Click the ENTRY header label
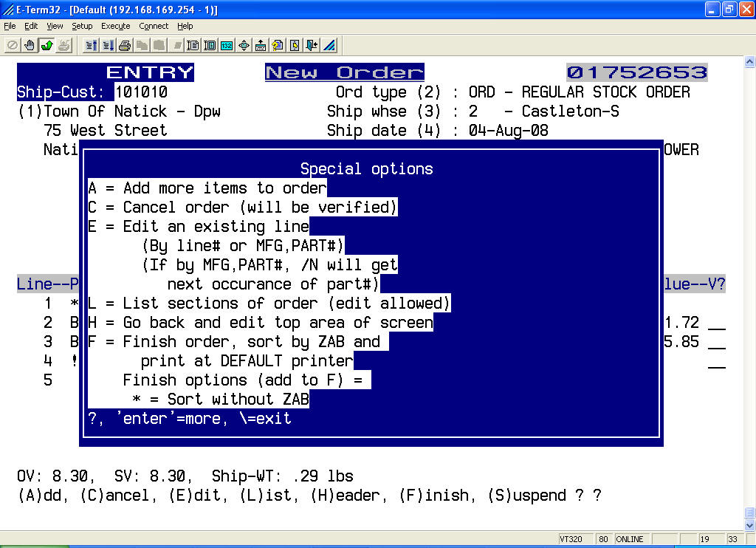Image resolution: width=756 pixels, height=548 pixels. tap(149, 72)
